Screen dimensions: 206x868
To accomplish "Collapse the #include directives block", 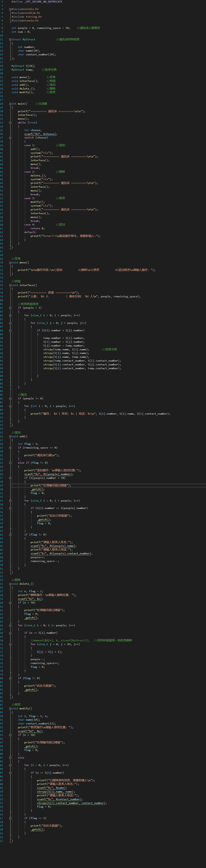I will 10,9.
